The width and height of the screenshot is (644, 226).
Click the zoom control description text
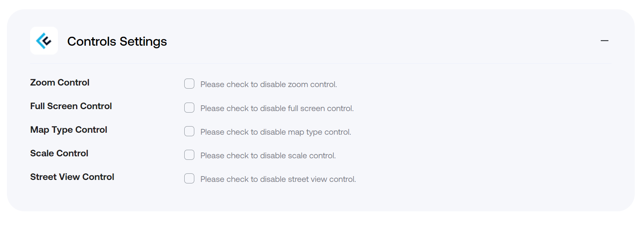(x=268, y=84)
